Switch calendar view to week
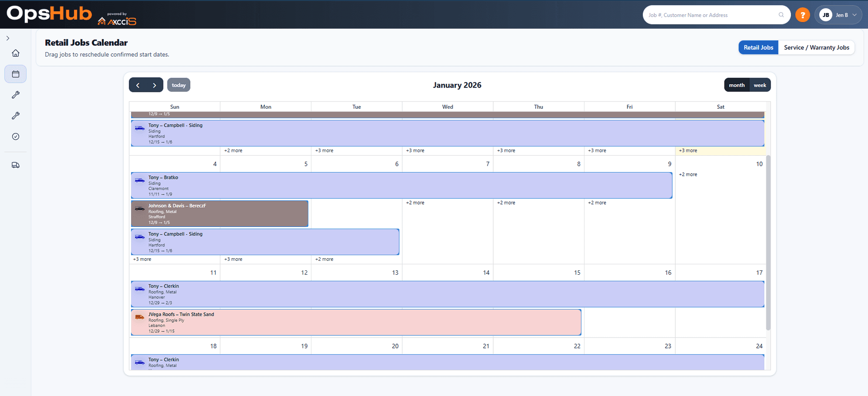Viewport: 868px width, 396px height. [760, 85]
